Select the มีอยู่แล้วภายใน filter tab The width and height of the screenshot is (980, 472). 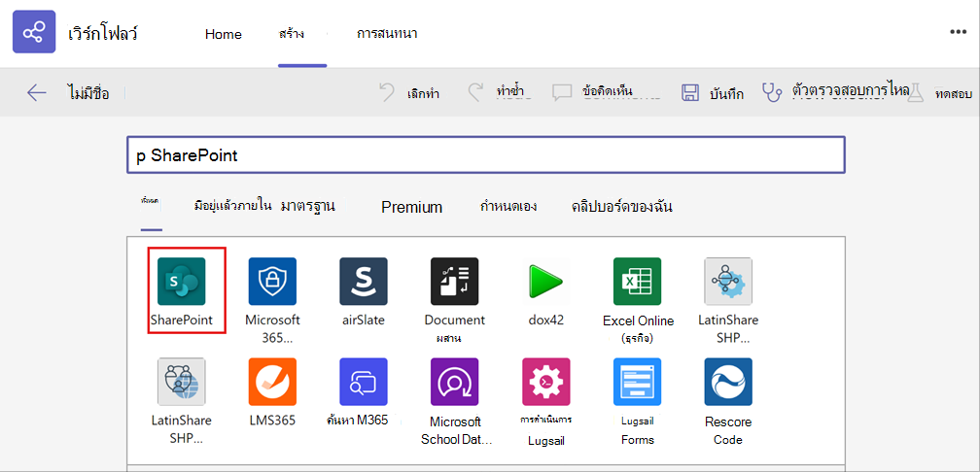[231, 206]
